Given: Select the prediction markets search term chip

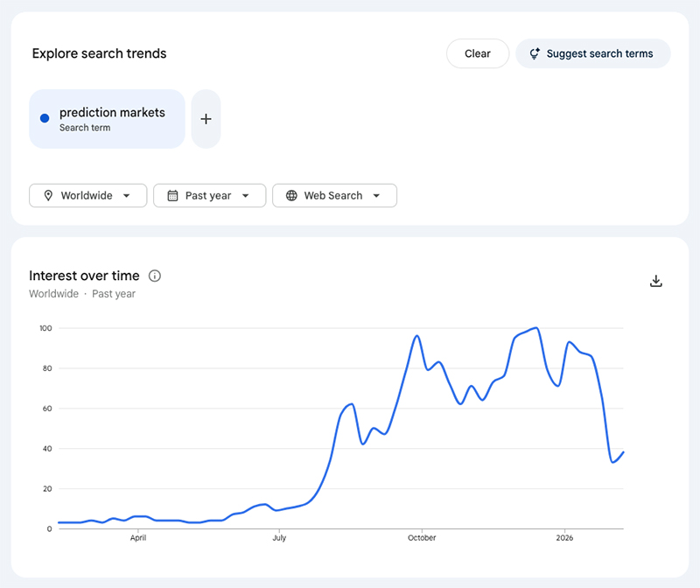Looking at the screenshot, I should (107, 119).
